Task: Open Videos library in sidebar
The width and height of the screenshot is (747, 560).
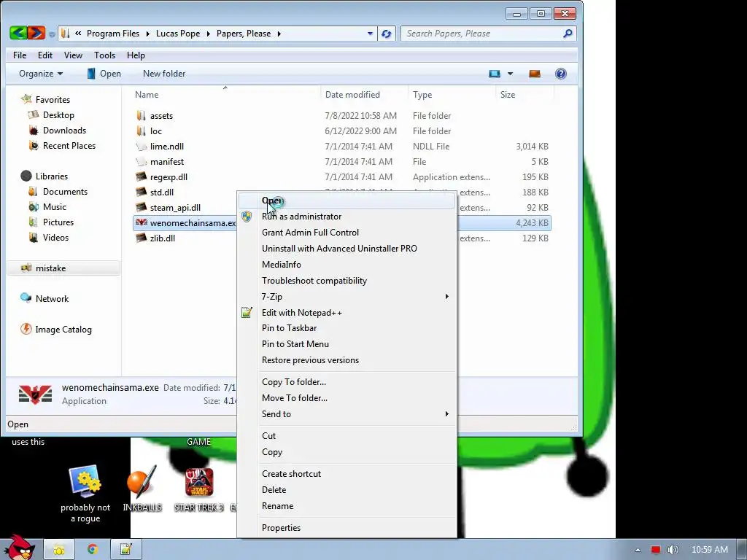Action: tap(55, 237)
